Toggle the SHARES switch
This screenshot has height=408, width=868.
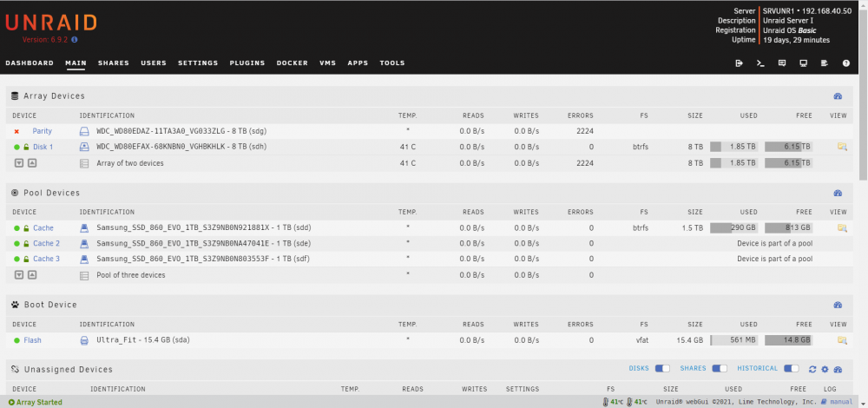(x=719, y=369)
